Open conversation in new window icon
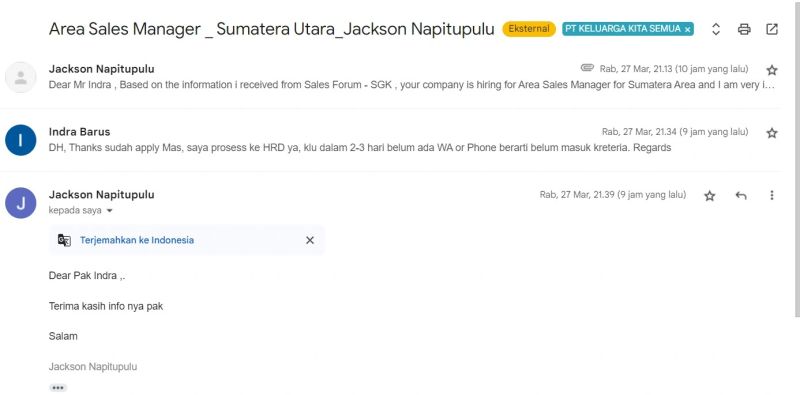800x395 pixels. (x=772, y=29)
